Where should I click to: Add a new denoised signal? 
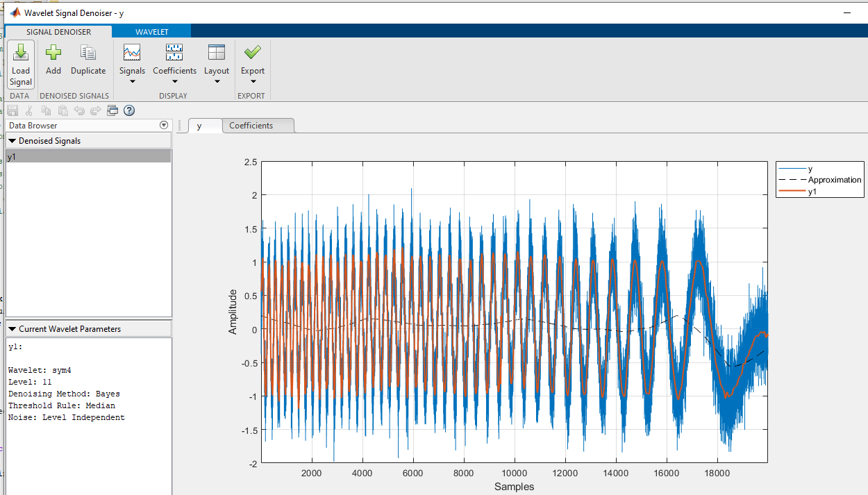click(x=53, y=59)
